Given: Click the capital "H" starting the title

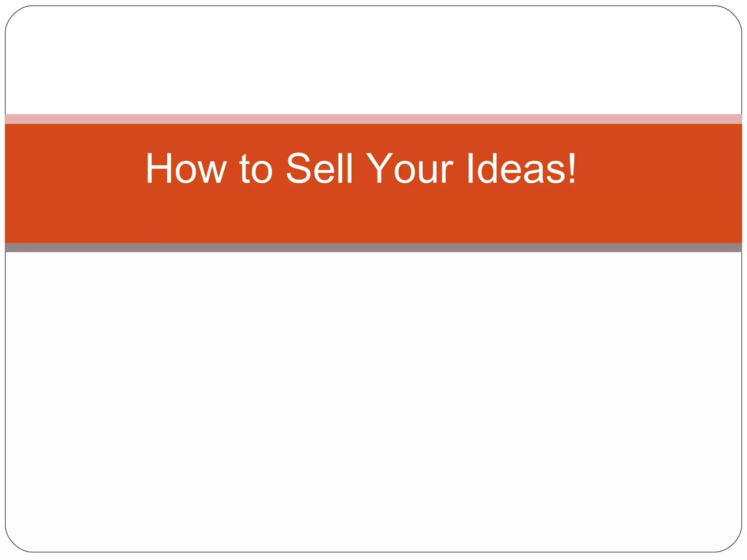Looking at the screenshot, I should click(159, 168).
